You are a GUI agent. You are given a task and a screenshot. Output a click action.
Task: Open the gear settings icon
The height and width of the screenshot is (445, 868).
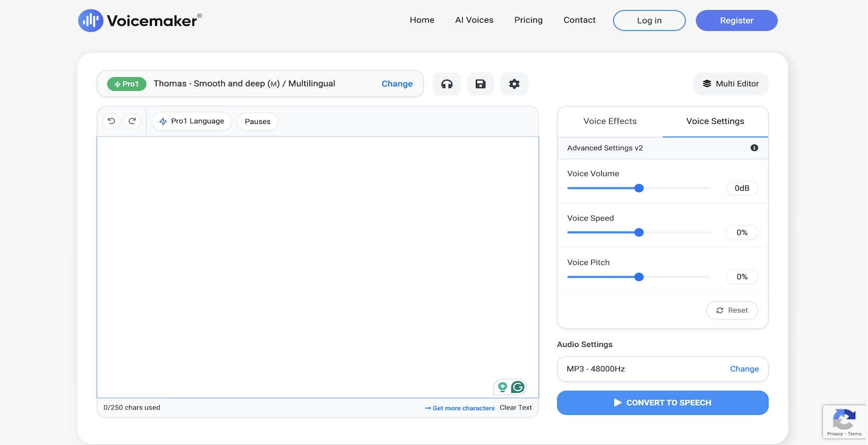pos(514,84)
